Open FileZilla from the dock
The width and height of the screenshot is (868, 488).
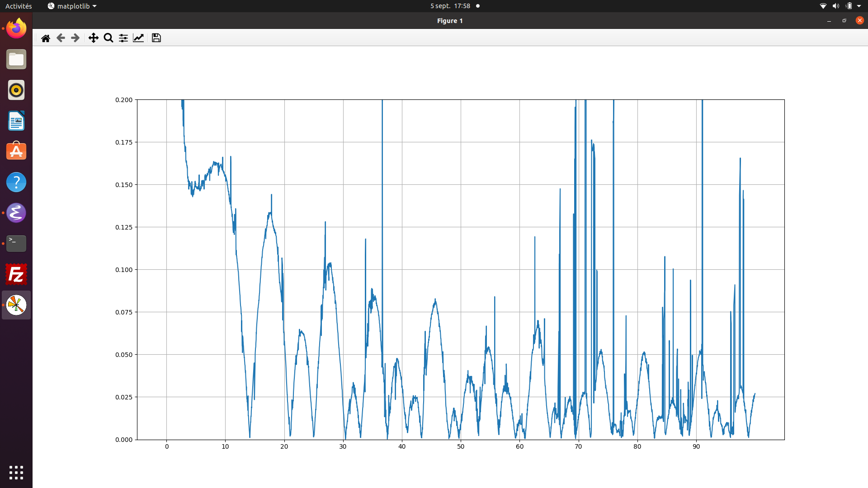16,274
